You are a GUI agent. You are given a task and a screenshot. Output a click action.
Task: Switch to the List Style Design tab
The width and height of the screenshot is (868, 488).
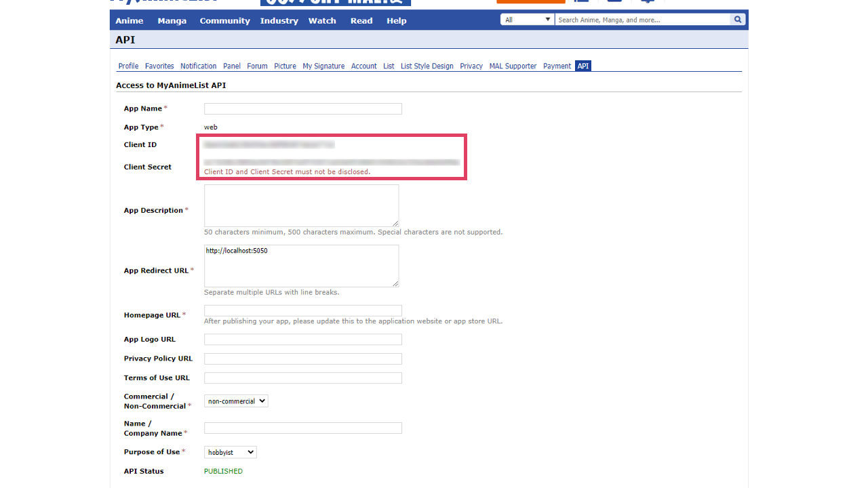tap(427, 66)
